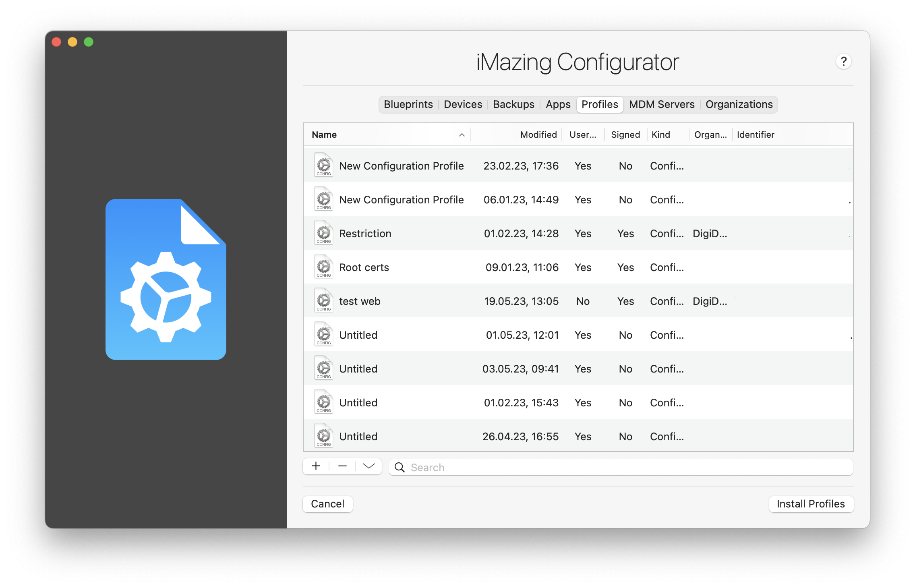Click config icon of Untitled profile 26.04.23
This screenshot has width=915, height=588.
click(x=324, y=436)
